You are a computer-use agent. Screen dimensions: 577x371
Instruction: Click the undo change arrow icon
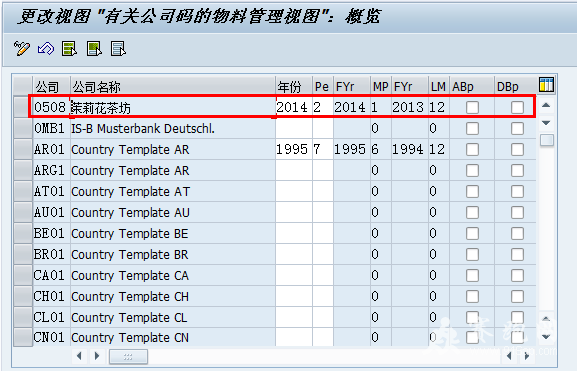pyautogui.click(x=46, y=49)
